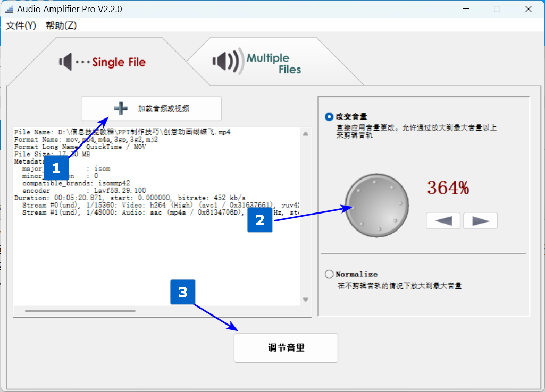The width and height of the screenshot is (545, 392).
Task: Click the file info scroll down arrow
Action: tap(305, 300)
